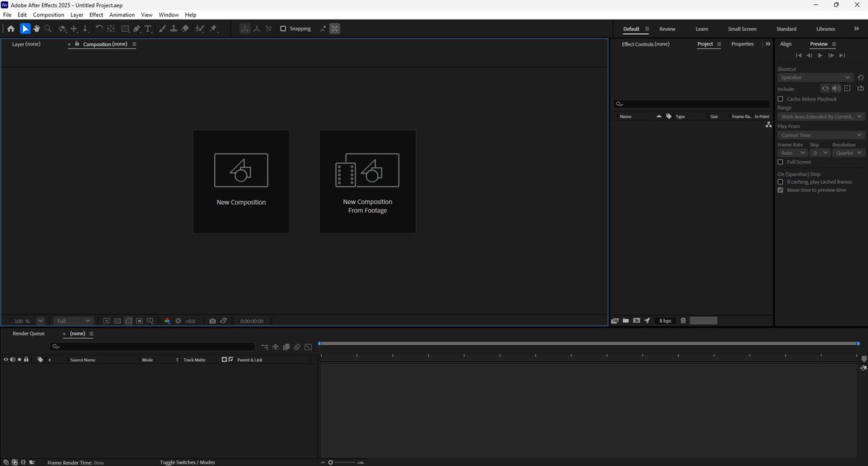The width and height of the screenshot is (868, 466).
Task: Click the Show Channel RGB icon
Action: (167, 321)
